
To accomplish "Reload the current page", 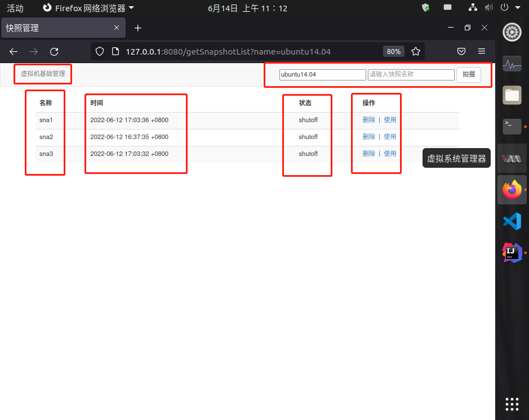I will (54, 52).
